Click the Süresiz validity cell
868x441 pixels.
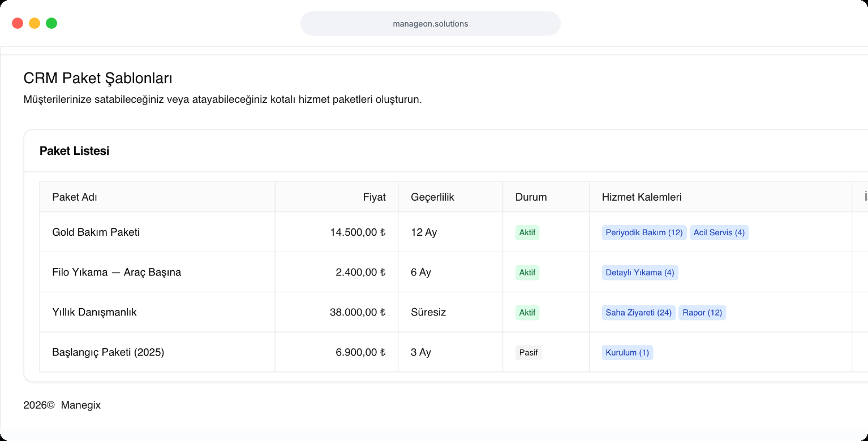click(450, 312)
